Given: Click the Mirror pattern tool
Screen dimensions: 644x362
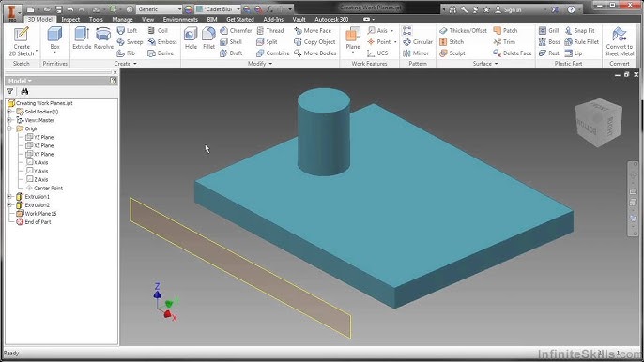Looking at the screenshot, I should 416,53.
